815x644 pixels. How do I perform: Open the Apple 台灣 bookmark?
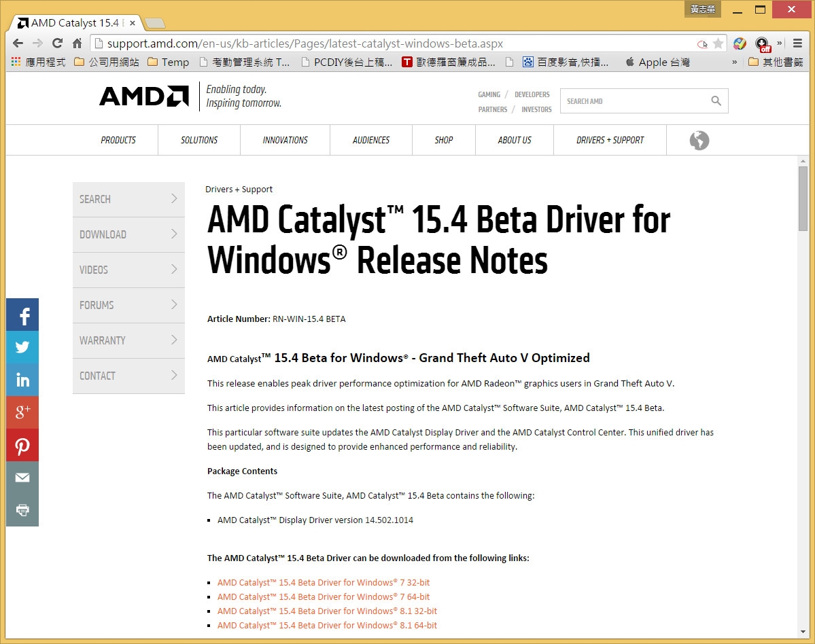coord(657,62)
